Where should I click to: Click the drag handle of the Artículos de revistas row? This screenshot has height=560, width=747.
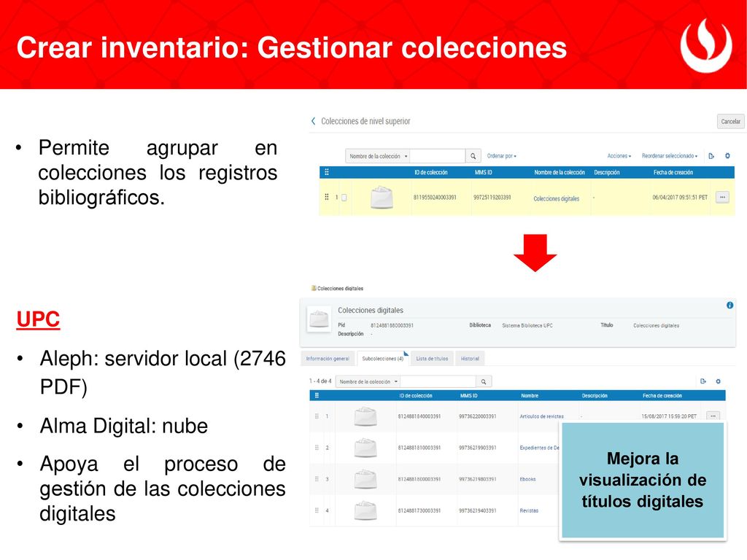click(317, 416)
